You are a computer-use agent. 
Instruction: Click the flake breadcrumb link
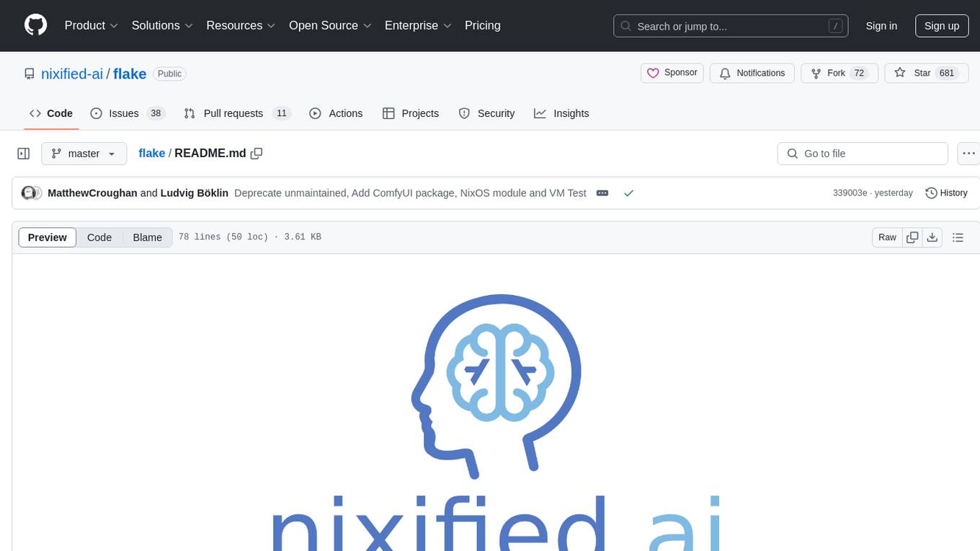(x=152, y=153)
